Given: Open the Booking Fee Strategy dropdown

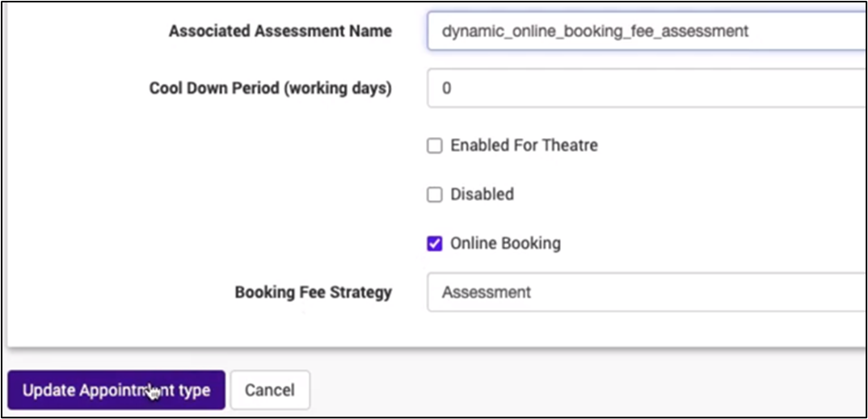Looking at the screenshot, I should [647, 292].
